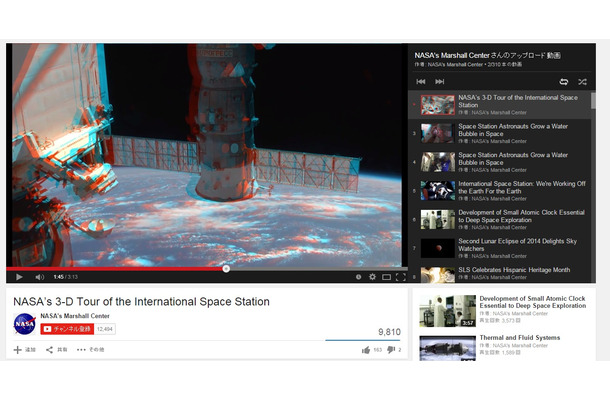This screenshot has width=610, height=400.
Task: Toggle playlist shuffle
Action: pyautogui.click(x=582, y=82)
